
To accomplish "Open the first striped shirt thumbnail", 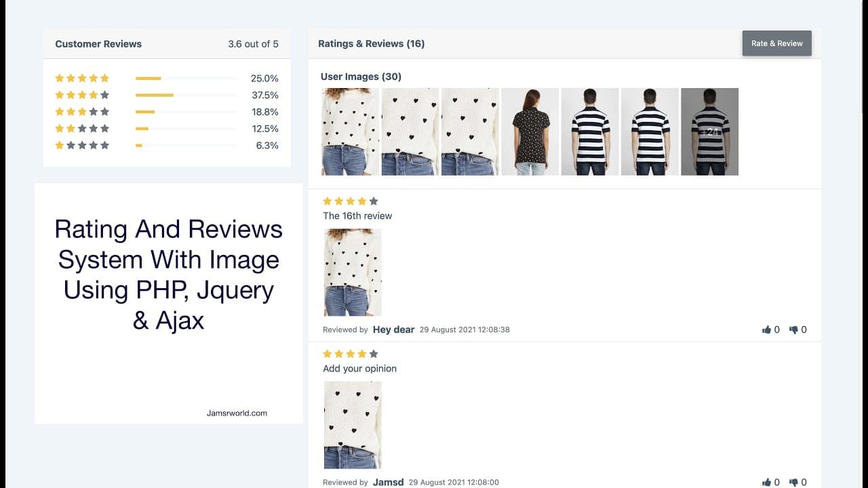I will [x=590, y=131].
